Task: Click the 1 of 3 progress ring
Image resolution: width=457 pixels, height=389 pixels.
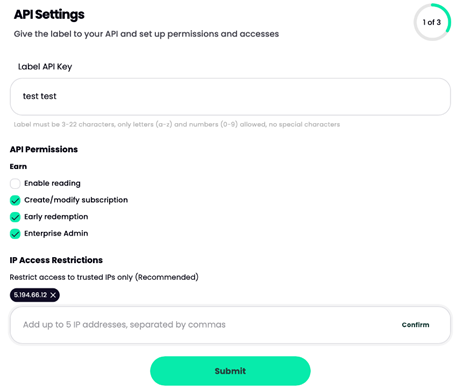Action: (x=432, y=22)
